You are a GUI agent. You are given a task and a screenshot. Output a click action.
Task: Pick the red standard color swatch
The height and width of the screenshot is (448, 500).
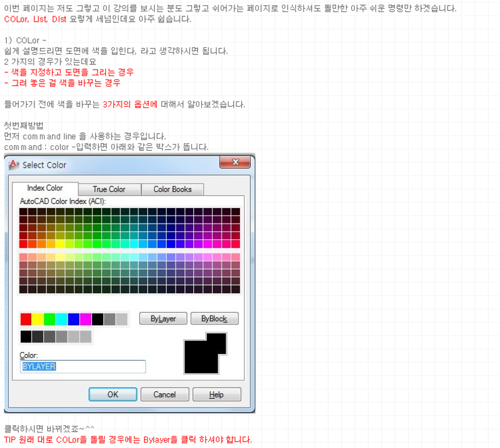tap(26, 319)
